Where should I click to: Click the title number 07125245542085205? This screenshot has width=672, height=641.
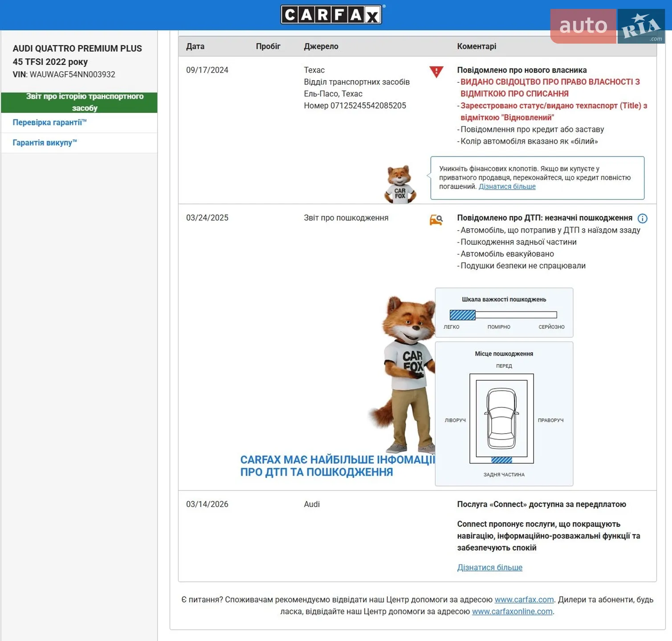[368, 105]
